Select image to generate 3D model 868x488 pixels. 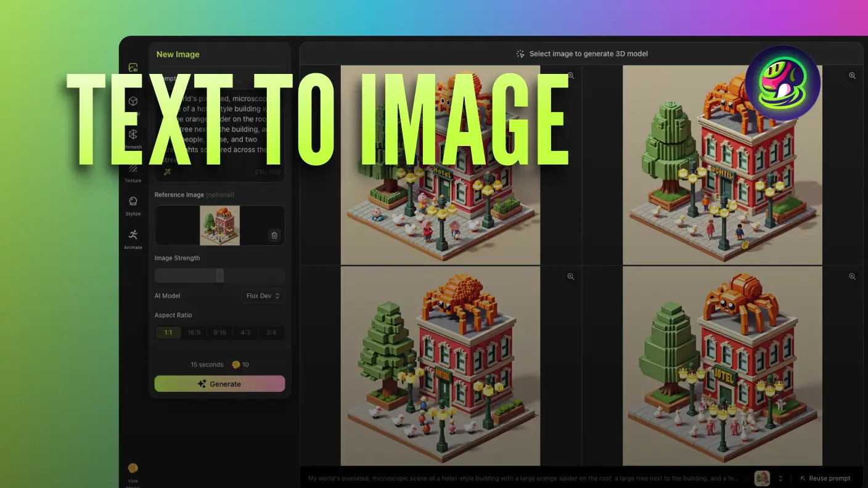pos(581,54)
